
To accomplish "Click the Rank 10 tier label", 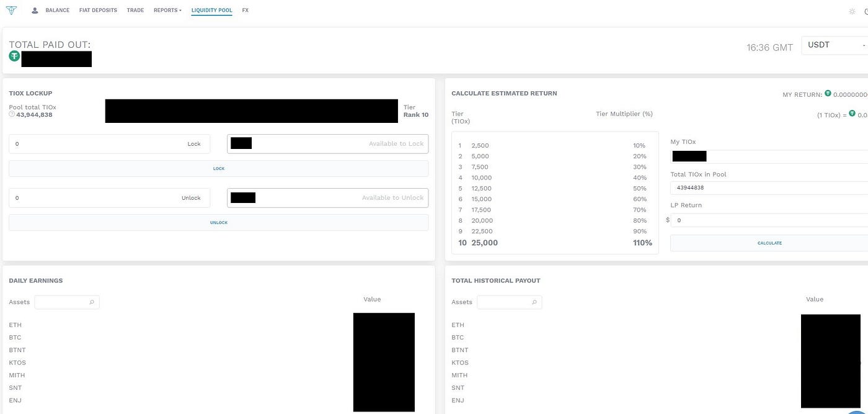I will tap(416, 115).
